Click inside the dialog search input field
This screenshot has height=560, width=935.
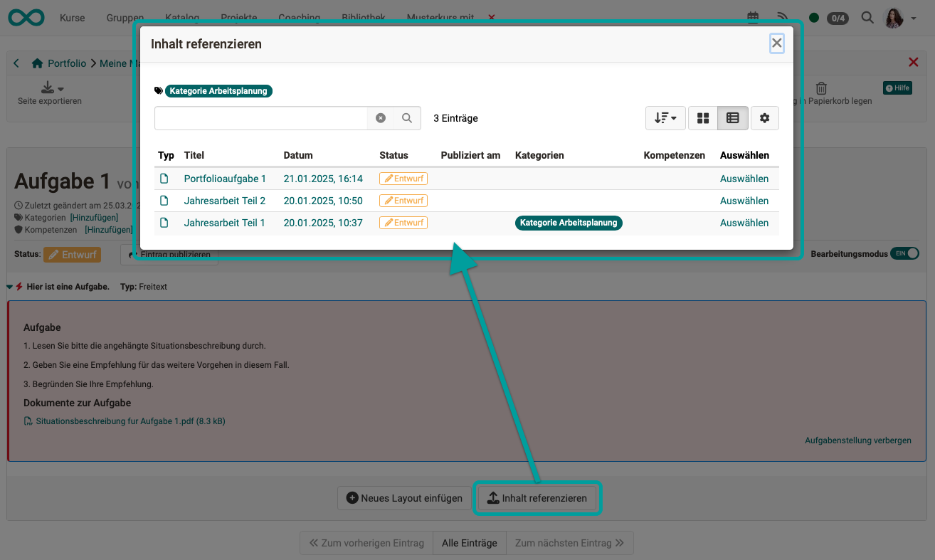(263, 118)
